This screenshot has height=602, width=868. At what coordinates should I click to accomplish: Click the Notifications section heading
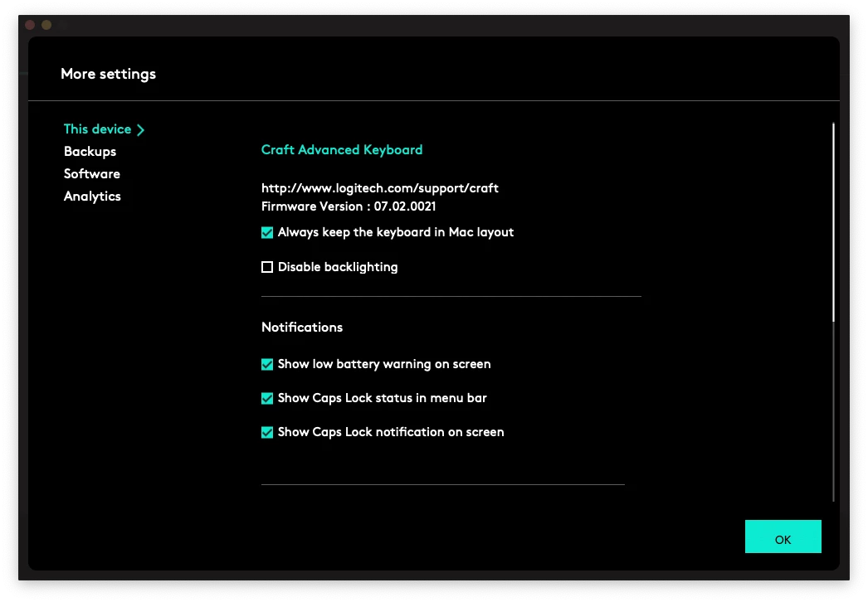302,327
